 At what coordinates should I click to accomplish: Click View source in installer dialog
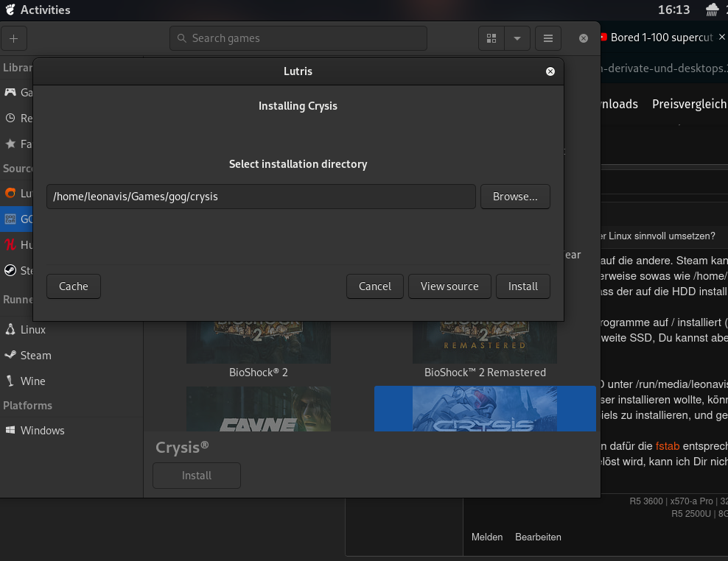click(449, 286)
